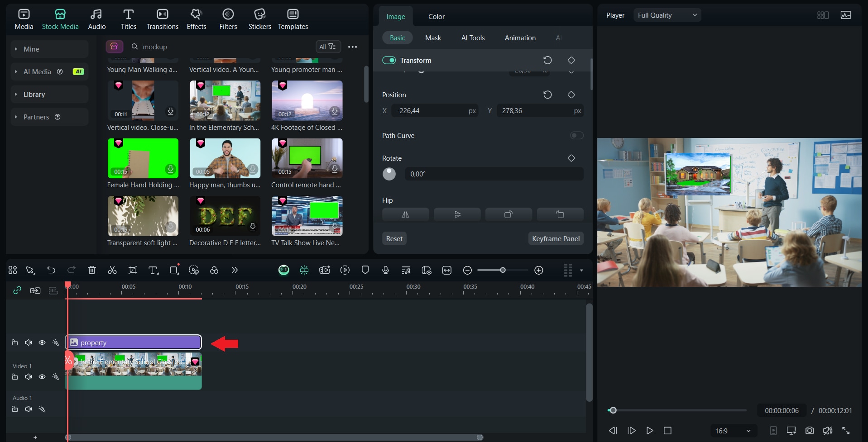This screenshot has width=868, height=442.
Task: Click the Undo arrow in timeline toolbar
Action: [x=51, y=270]
